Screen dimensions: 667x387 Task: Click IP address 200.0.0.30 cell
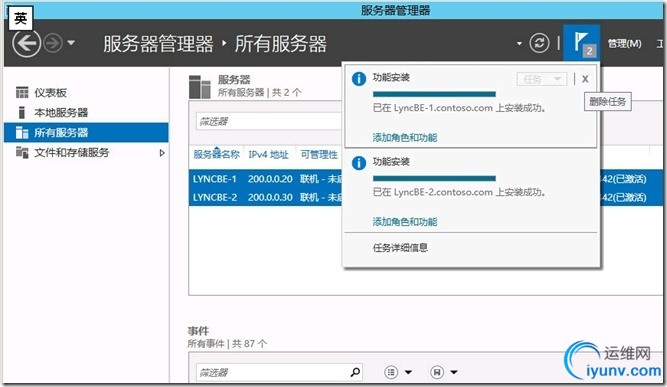(x=270, y=197)
